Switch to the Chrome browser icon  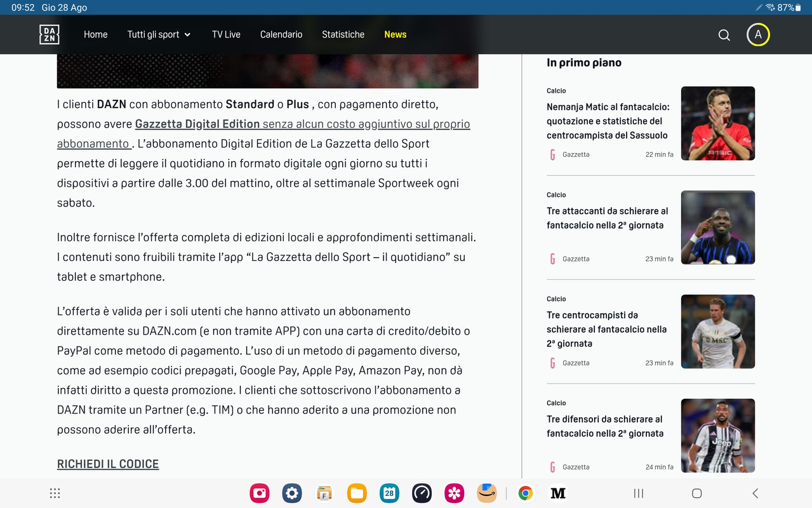526,493
